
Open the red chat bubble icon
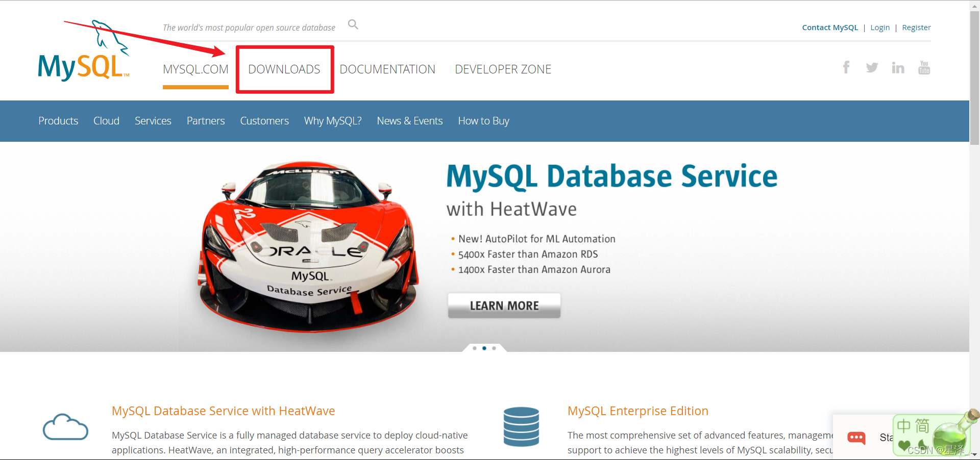(856, 438)
